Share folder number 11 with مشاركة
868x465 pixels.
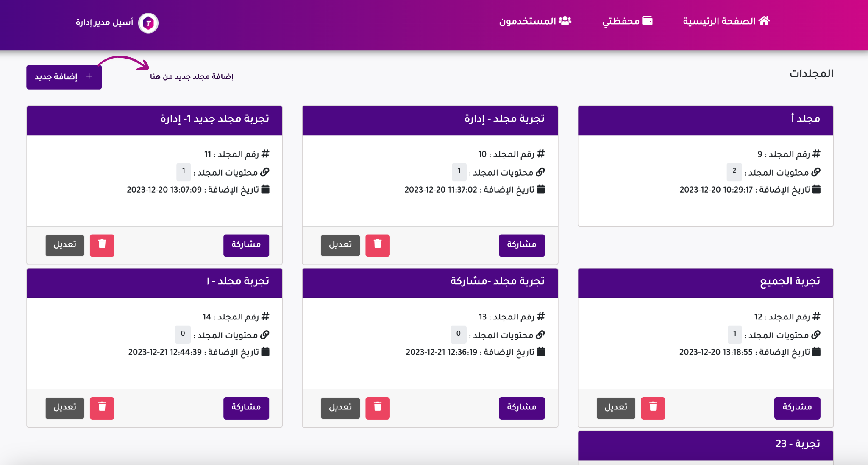coord(246,245)
